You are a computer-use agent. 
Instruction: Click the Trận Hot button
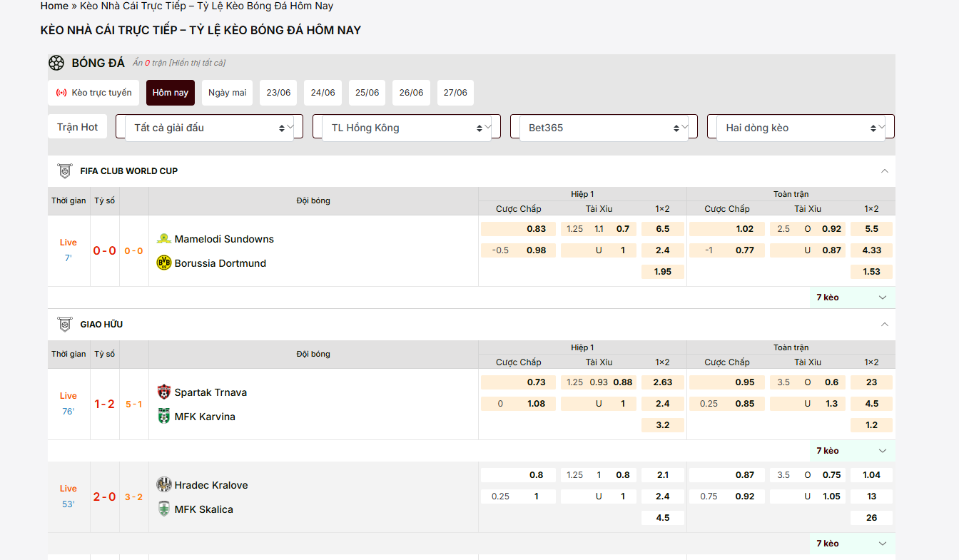click(78, 127)
